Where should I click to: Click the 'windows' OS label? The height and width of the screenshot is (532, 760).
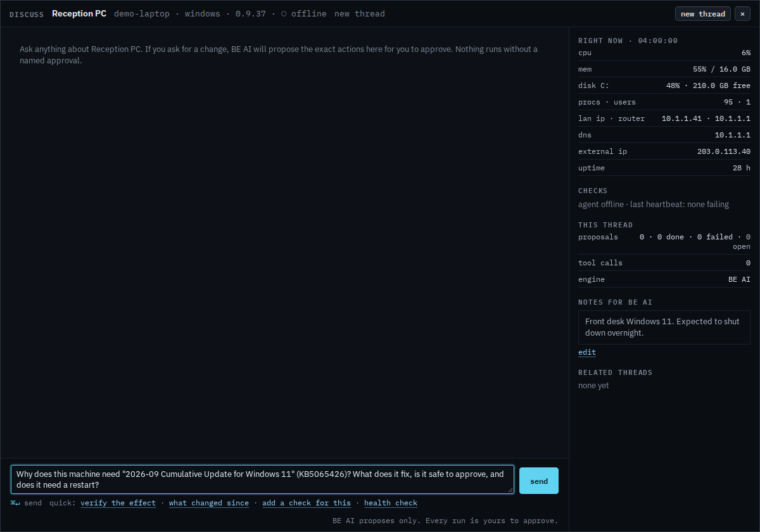click(x=203, y=14)
